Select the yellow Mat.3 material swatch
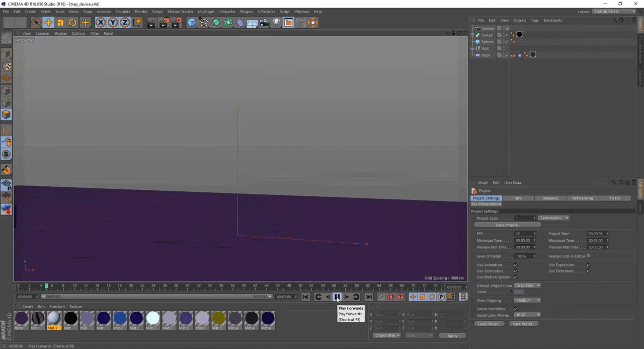This screenshot has width=644, height=349. tap(218, 318)
